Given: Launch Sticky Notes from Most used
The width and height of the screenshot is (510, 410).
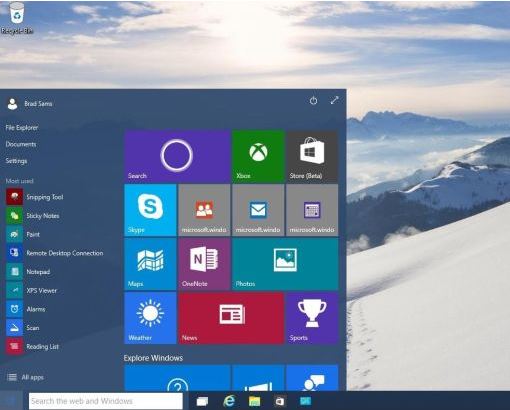Looking at the screenshot, I should pos(33,216).
